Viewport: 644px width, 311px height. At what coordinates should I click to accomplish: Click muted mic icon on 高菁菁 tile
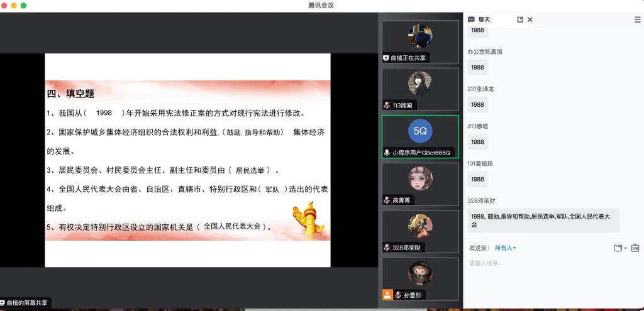pyautogui.click(x=387, y=200)
